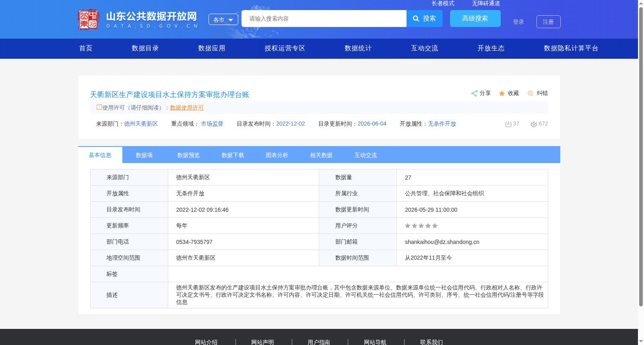Viewport: 644px width, 345px height.
Task: Open the 数据应用 menu item
Action: pyautogui.click(x=212, y=48)
